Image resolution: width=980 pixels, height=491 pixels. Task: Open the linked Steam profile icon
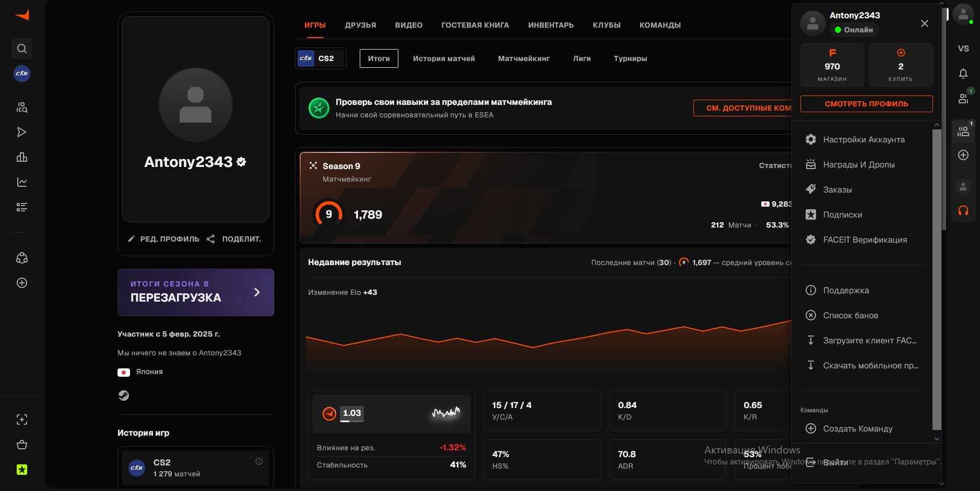(x=124, y=396)
